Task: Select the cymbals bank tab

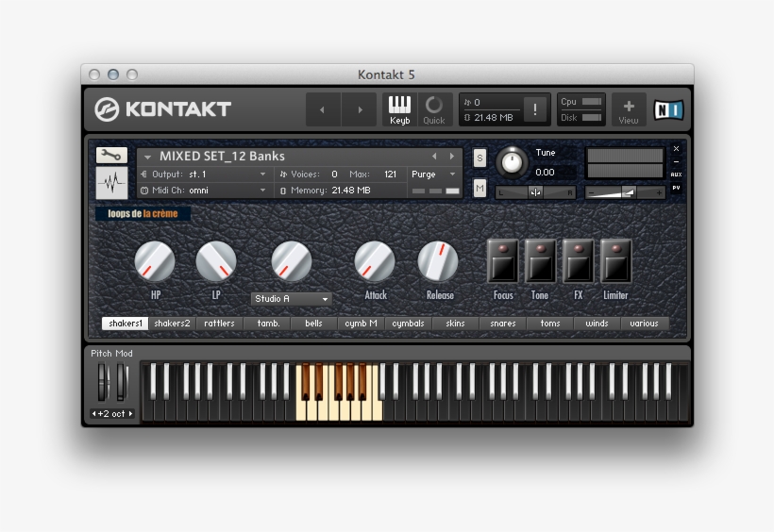Action: click(409, 324)
